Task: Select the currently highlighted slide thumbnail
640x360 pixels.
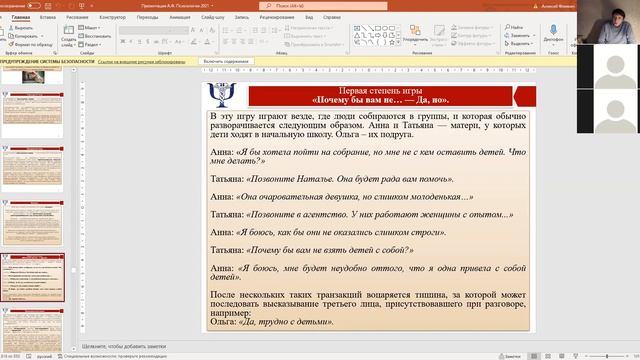Action: coord(33,278)
